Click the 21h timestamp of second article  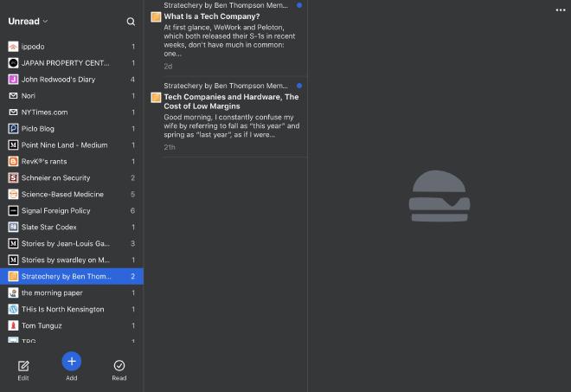(170, 147)
